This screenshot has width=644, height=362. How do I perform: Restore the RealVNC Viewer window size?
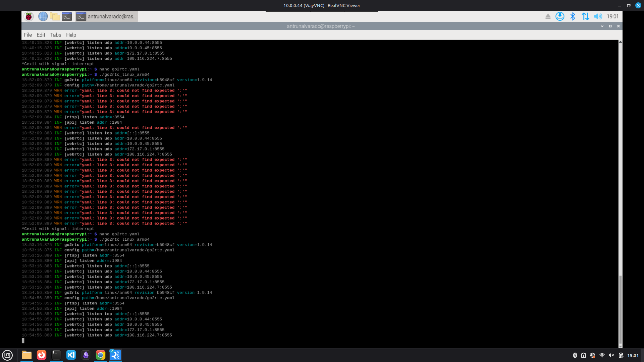tap(629, 5)
